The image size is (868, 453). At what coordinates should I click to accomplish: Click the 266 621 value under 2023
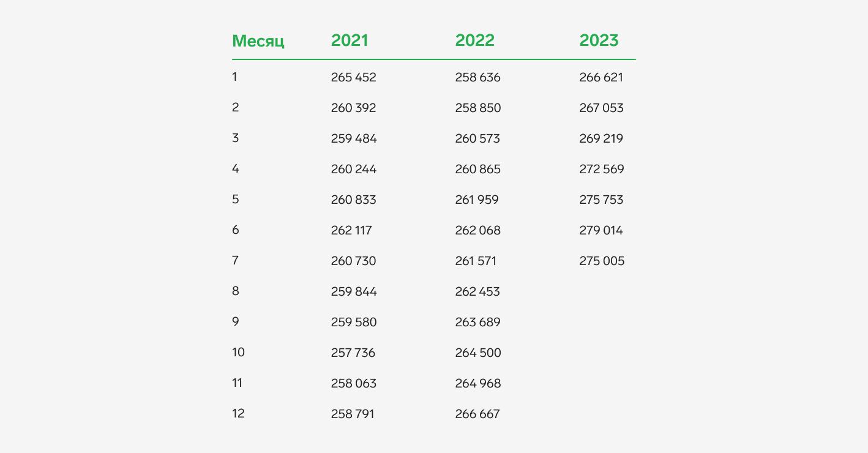[x=601, y=78]
